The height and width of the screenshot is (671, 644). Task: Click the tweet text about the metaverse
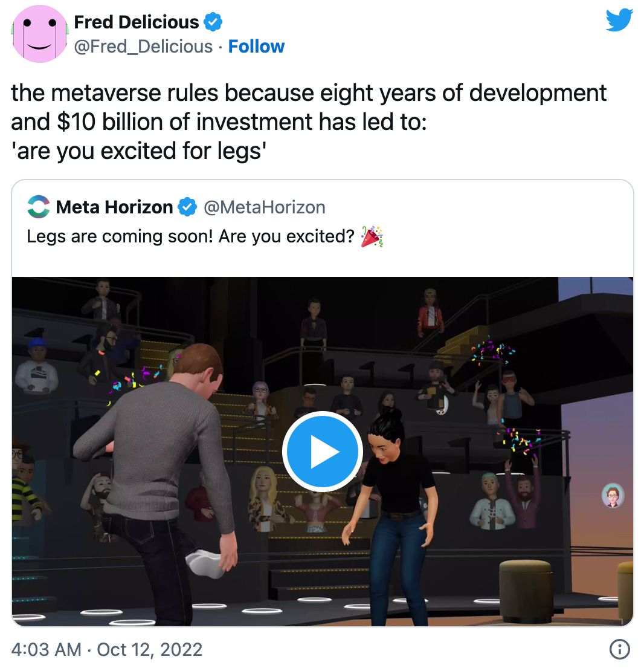[308, 121]
